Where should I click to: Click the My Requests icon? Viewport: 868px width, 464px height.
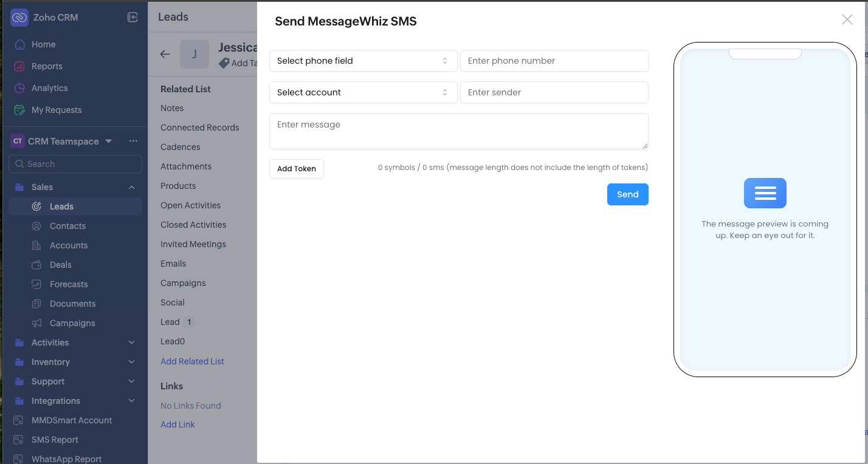point(19,110)
